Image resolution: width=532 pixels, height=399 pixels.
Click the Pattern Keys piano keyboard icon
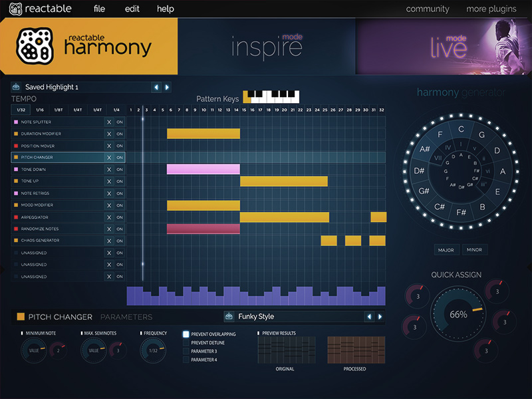(x=271, y=97)
